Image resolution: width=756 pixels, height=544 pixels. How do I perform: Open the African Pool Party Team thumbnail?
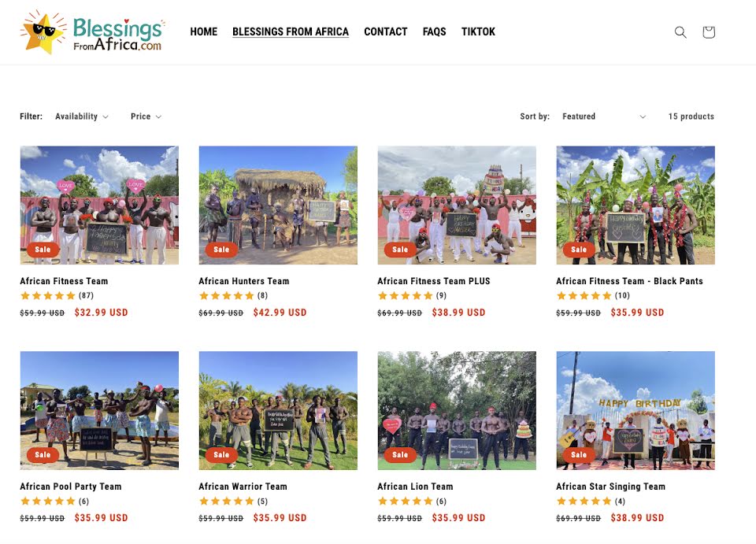click(99, 410)
